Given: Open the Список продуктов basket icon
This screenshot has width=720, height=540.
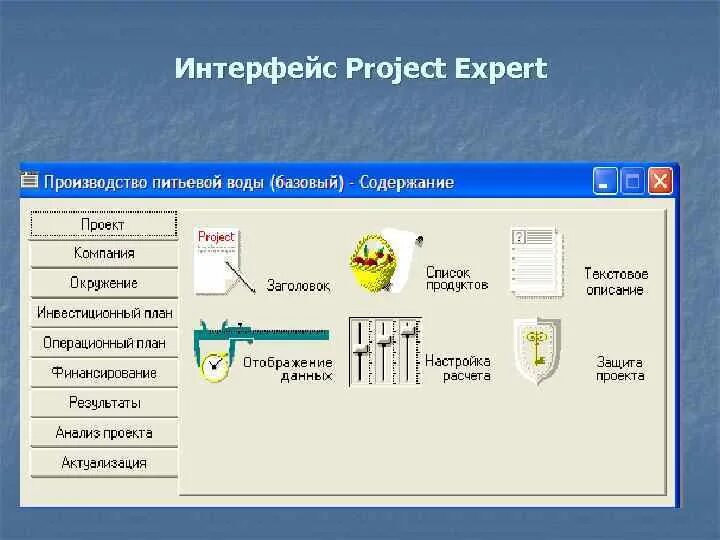Looking at the screenshot, I should click(x=385, y=260).
